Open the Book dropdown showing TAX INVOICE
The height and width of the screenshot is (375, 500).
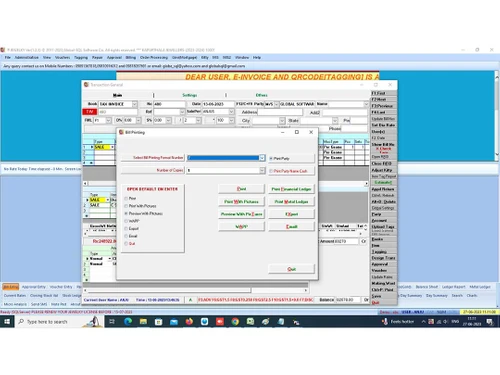(x=134, y=104)
